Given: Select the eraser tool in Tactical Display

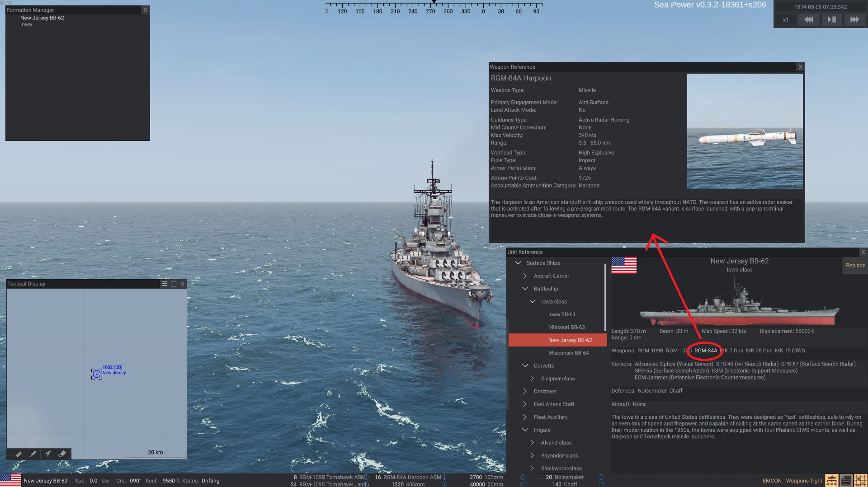Looking at the screenshot, I should point(62,454).
